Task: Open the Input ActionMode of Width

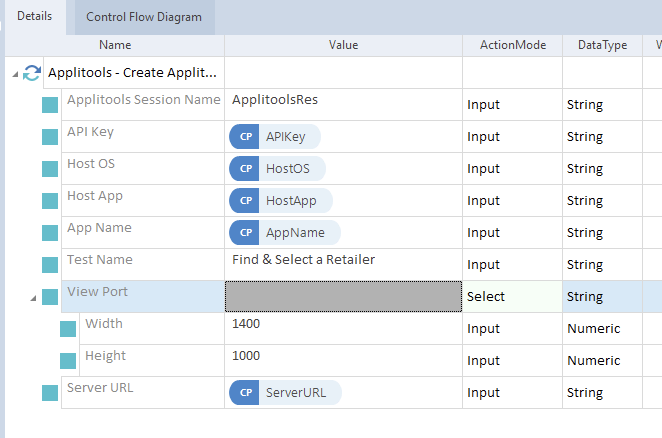Action: coord(513,329)
